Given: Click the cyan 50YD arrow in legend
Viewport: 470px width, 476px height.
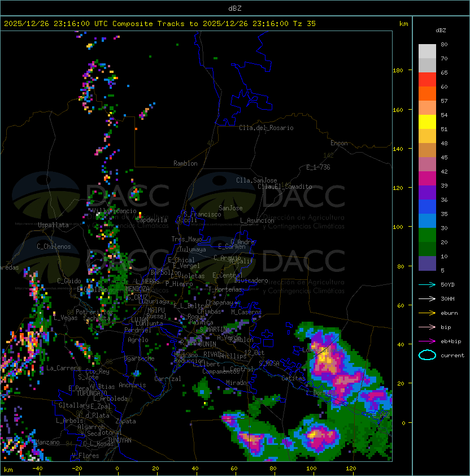Looking at the screenshot, I should 427,285.
